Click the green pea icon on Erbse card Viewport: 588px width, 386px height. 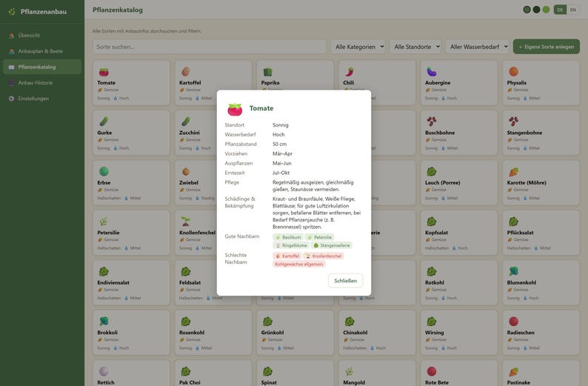pyautogui.click(x=104, y=171)
